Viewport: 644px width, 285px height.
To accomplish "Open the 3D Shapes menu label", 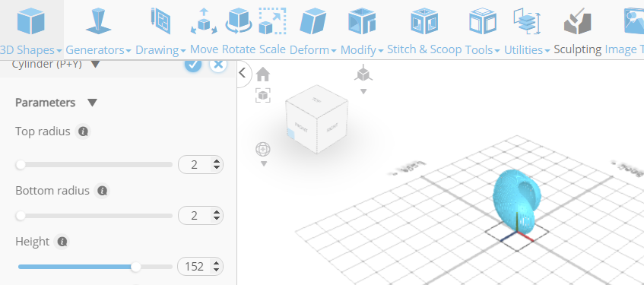I will pyautogui.click(x=30, y=50).
